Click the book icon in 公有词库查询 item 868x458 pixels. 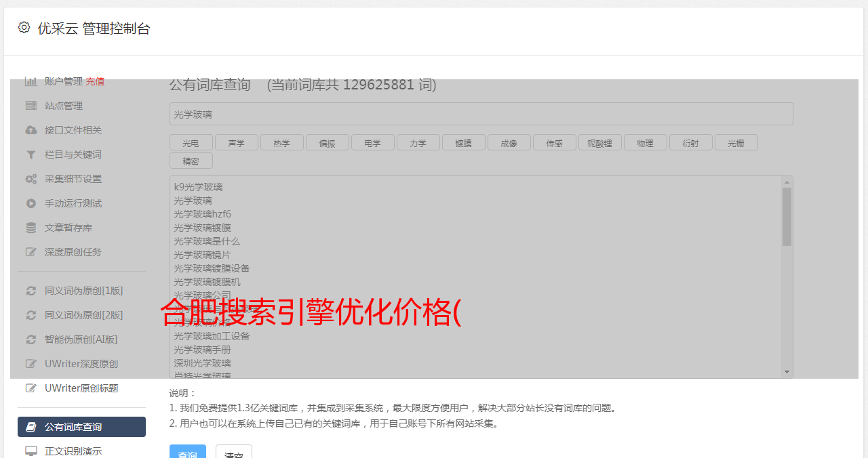pos(31,427)
